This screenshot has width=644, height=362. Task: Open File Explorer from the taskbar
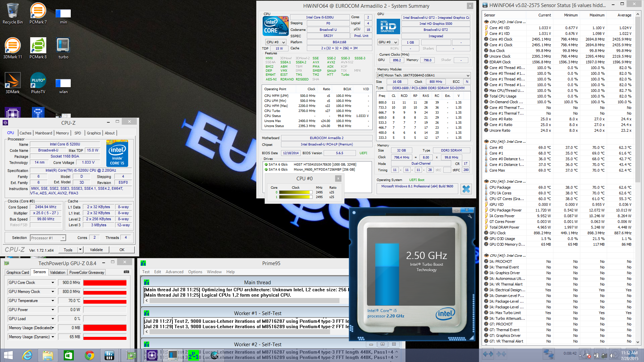[48, 355]
